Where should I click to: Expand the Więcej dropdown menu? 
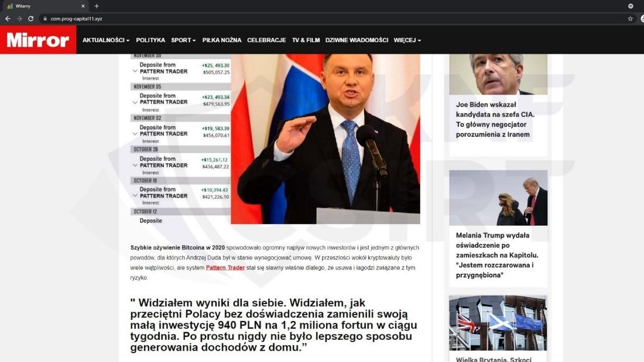click(x=407, y=40)
